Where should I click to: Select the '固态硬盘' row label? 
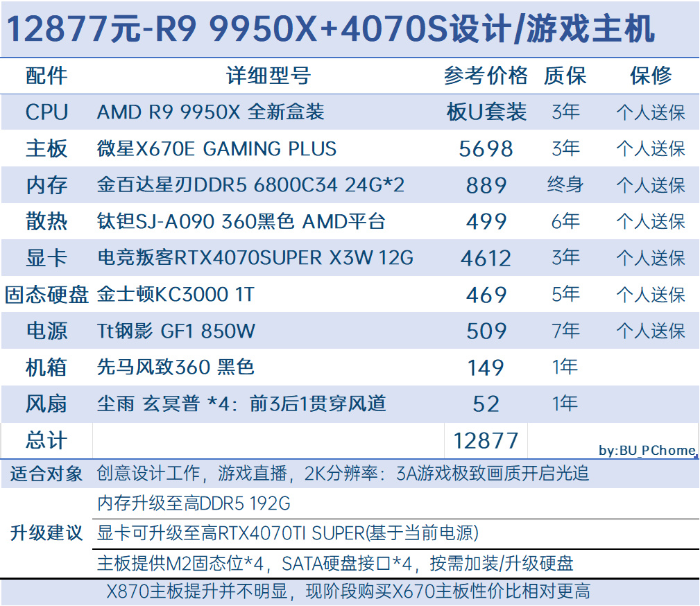point(46,295)
